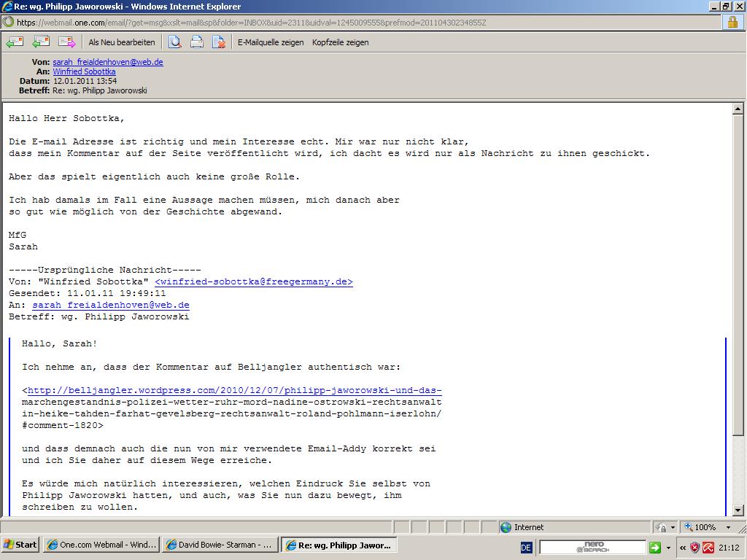Reply to this email using the toolbar icon
Viewport: 747px width, 560px height.
pos(15,42)
